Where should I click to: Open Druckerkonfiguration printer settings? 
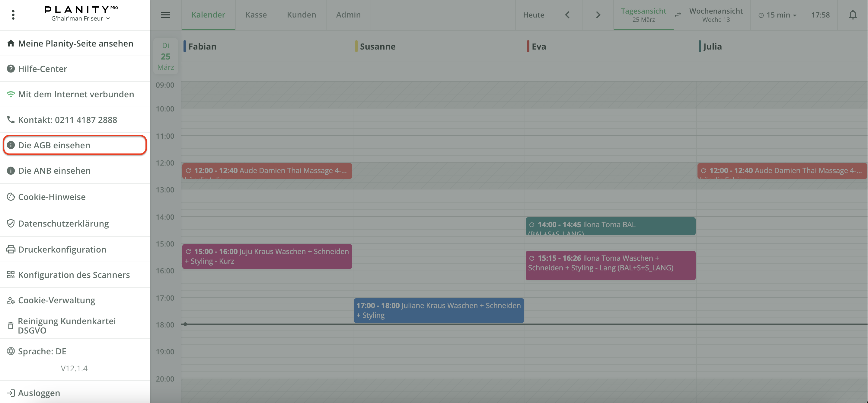pyautogui.click(x=62, y=249)
